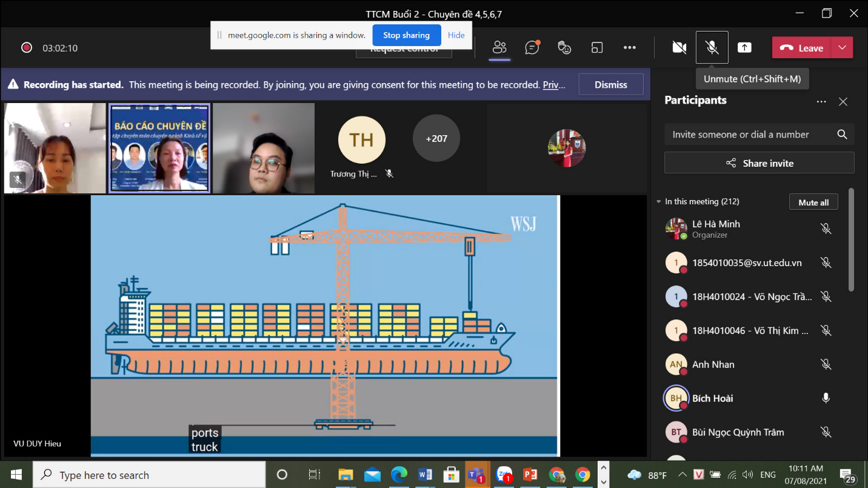Open the meeting chat panel

tap(532, 48)
